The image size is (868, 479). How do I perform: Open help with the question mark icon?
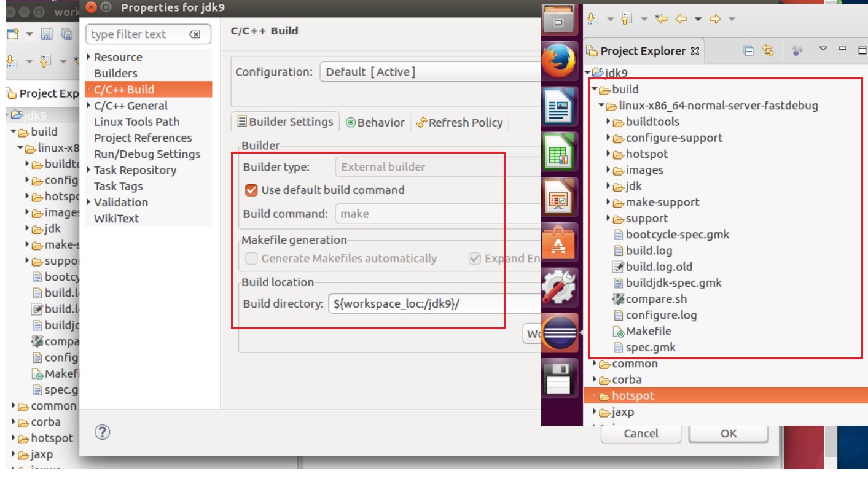(x=102, y=432)
